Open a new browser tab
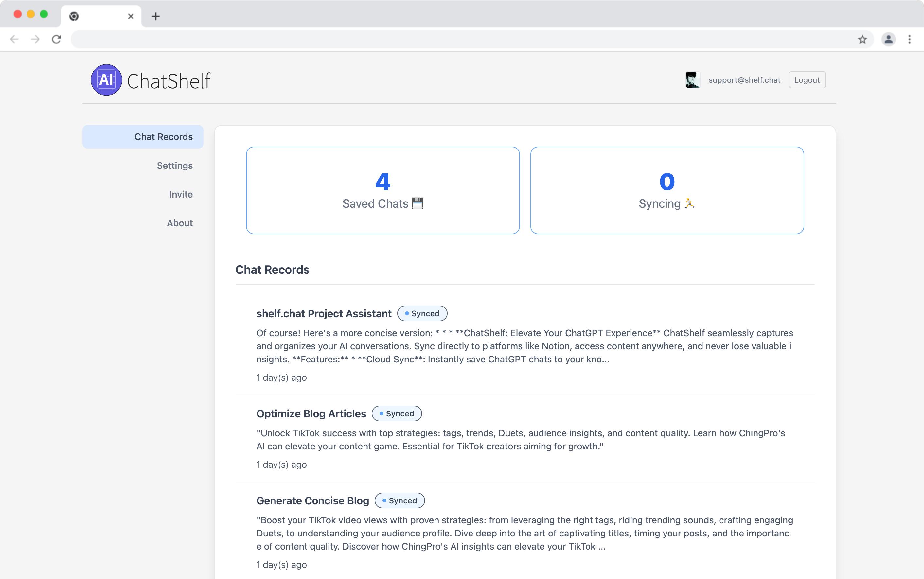924x579 pixels. 155,16
